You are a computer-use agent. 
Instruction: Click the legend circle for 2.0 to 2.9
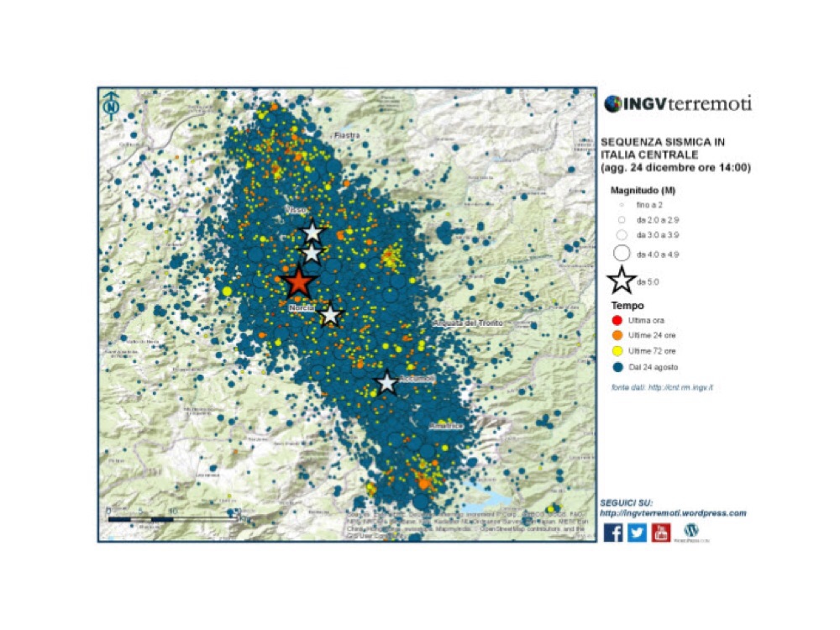pos(622,219)
